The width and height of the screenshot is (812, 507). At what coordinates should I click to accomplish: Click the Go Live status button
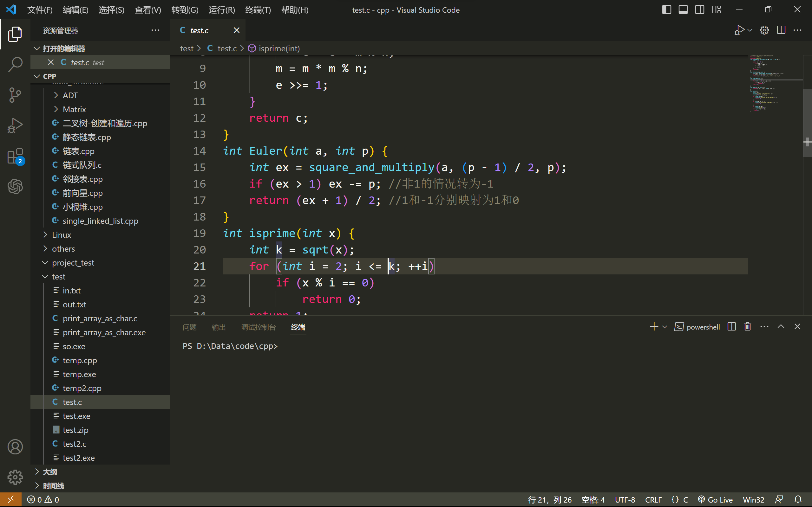(715, 500)
